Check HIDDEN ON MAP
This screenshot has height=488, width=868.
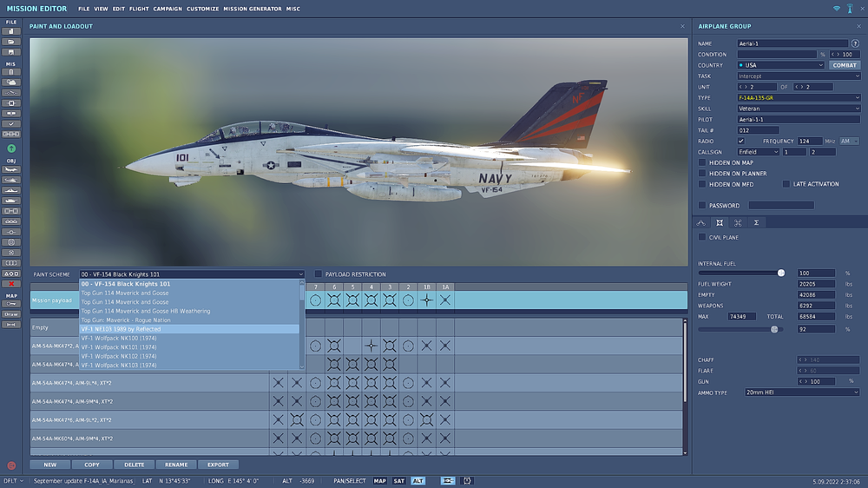point(702,163)
